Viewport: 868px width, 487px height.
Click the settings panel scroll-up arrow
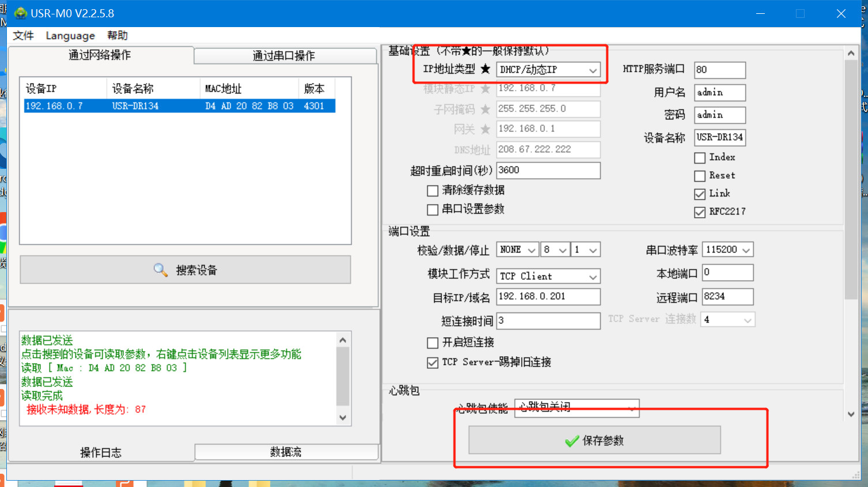click(851, 53)
